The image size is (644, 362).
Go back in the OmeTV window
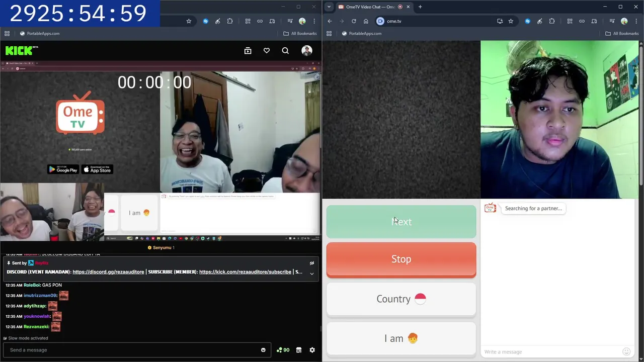coord(330,21)
